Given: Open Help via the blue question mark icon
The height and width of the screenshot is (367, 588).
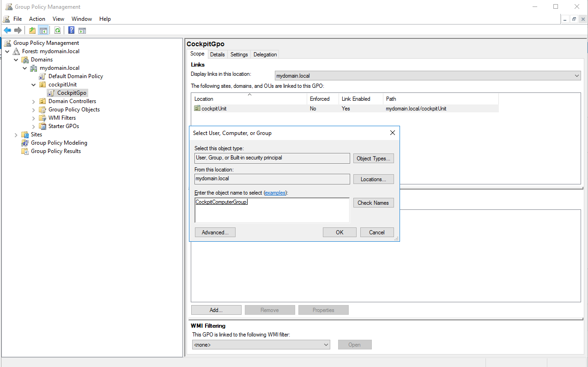Looking at the screenshot, I should [x=72, y=31].
